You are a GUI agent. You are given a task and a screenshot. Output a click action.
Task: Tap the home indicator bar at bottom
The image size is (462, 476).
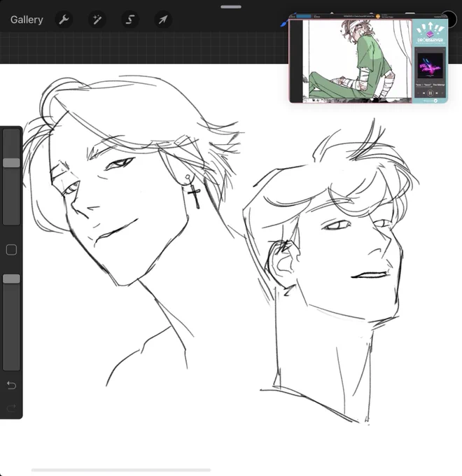(x=121, y=470)
